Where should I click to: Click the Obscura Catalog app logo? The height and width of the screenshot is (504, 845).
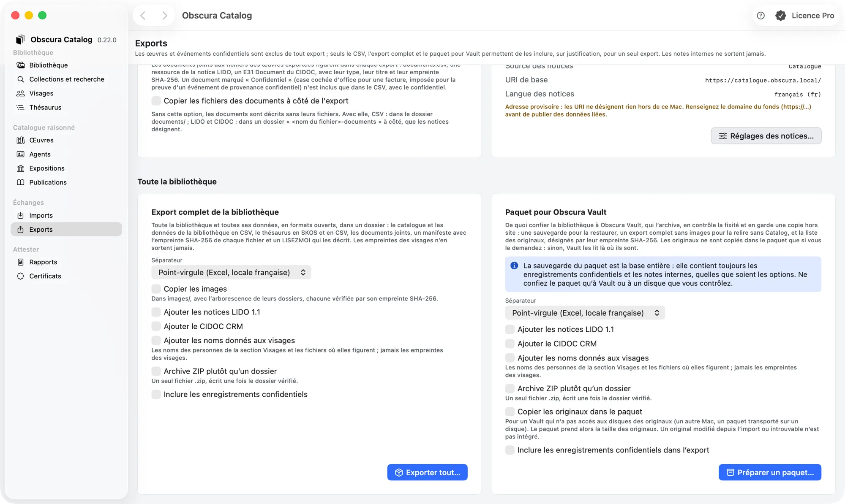pyautogui.click(x=20, y=39)
